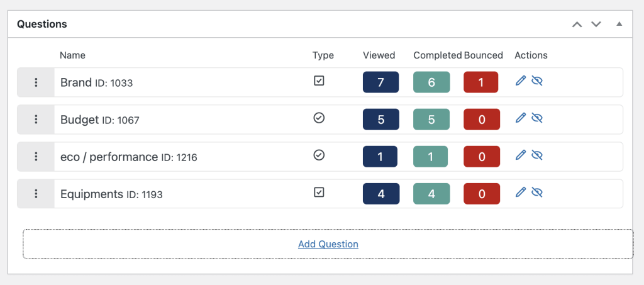
Task: Hide the Brand question via eye icon
Action: (x=536, y=81)
